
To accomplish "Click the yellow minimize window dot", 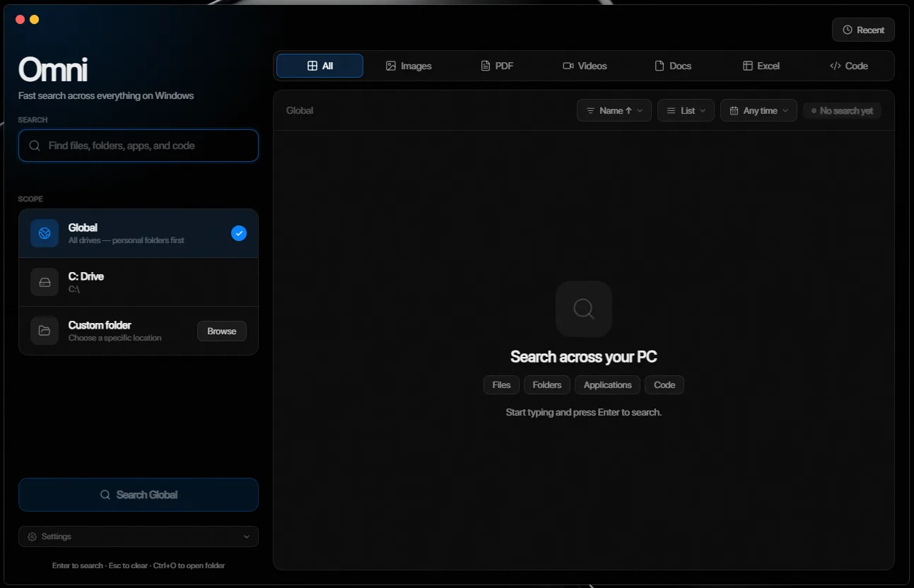I will [x=34, y=20].
